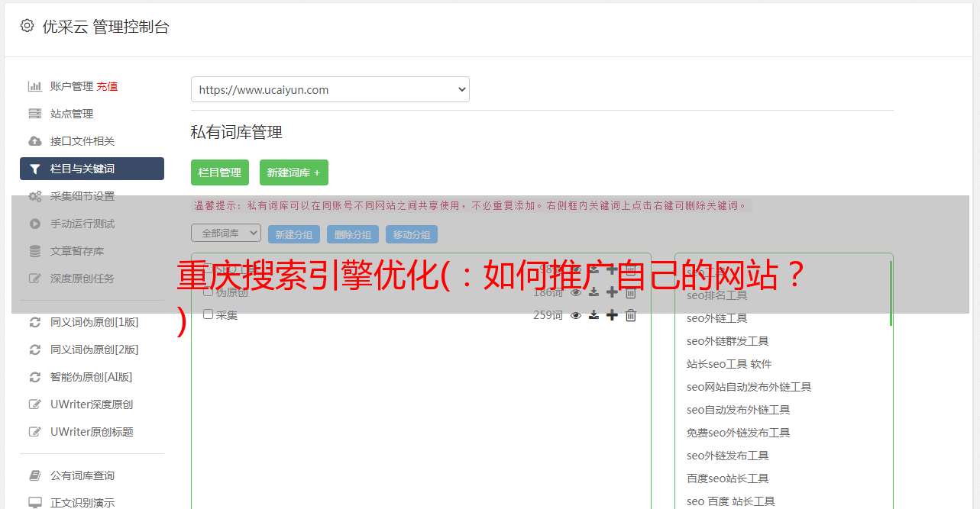Image resolution: width=980 pixels, height=509 pixels.
Task: Select keyword 免费seo外链发布工具
Action: click(739, 433)
